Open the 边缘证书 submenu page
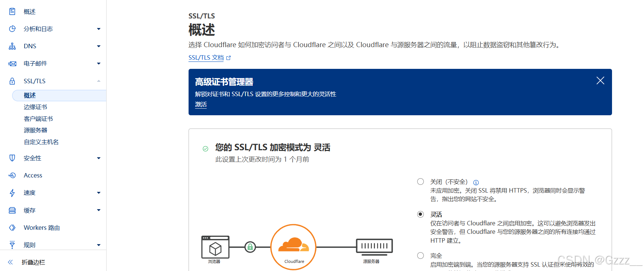The width and height of the screenshot is (644, 271). click(x=35, y=107)
